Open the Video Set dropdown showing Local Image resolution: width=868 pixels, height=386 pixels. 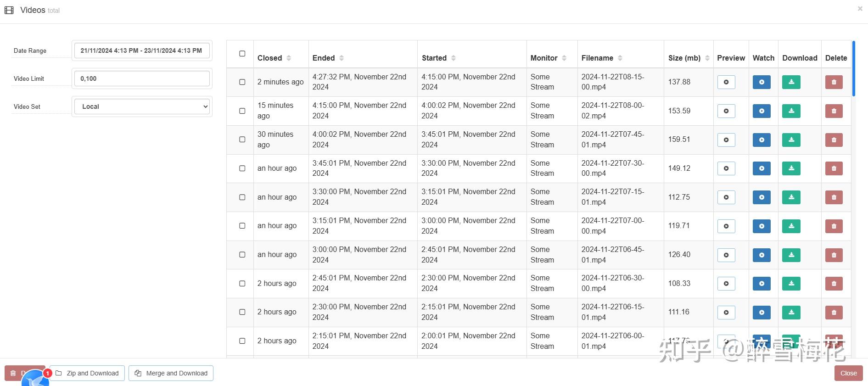[x=142, y=106]
